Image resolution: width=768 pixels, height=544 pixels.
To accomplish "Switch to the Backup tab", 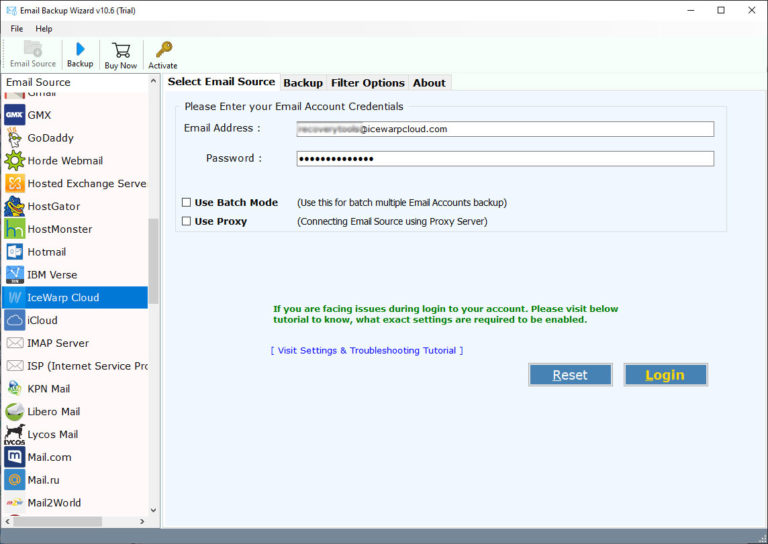I will tap(303, 83).
